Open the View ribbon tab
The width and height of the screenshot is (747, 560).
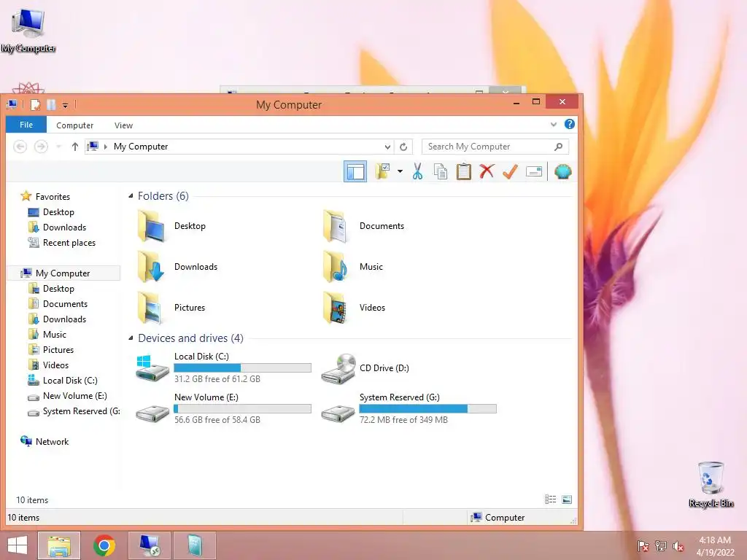click(x=123, y=125)
